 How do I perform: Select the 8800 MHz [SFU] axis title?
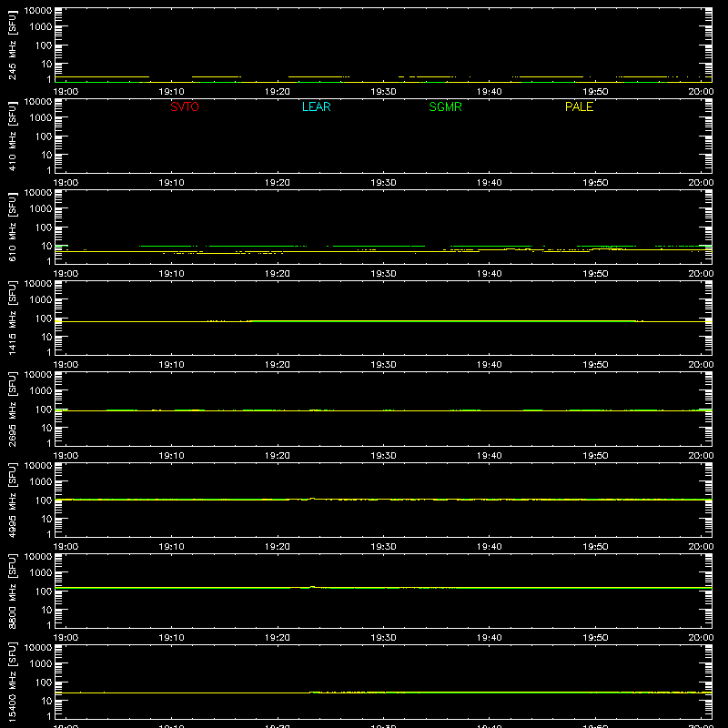[x=12, y=591]
